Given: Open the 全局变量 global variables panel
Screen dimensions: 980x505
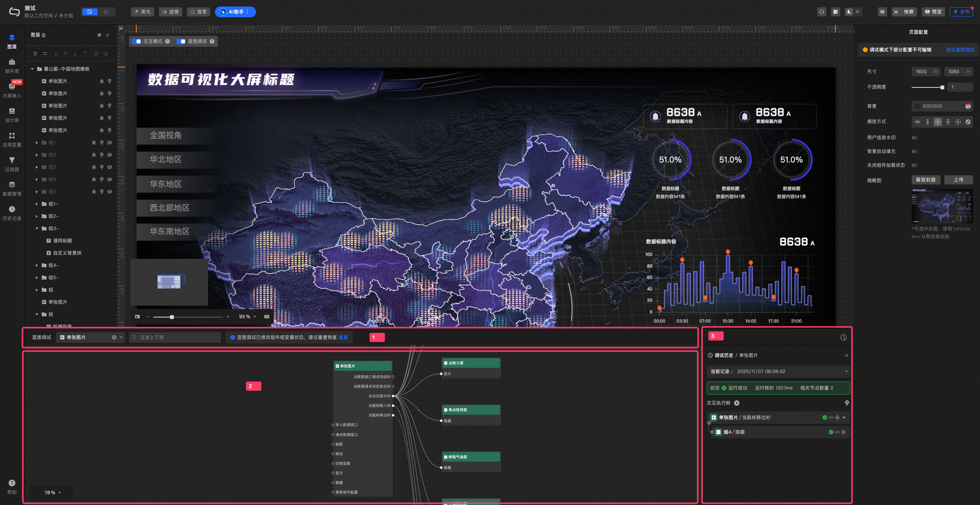Looking at the screenshot, I should point(12,139).
